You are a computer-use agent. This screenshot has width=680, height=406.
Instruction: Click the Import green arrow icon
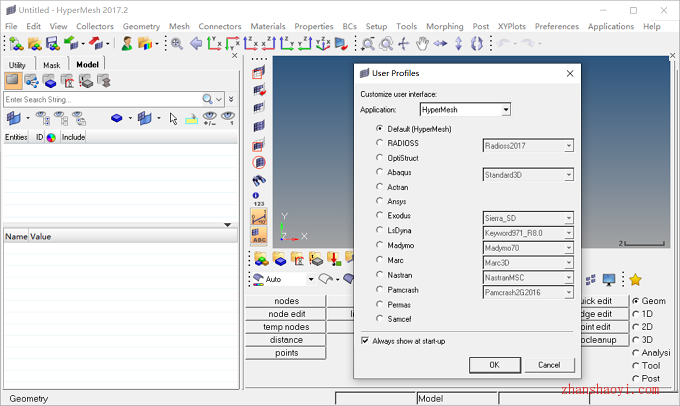71,43
